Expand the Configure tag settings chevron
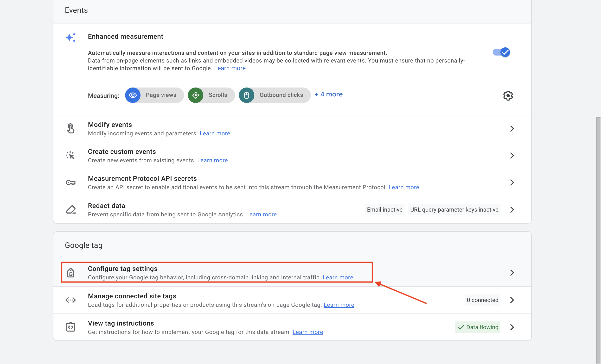 tap(512, 273)
